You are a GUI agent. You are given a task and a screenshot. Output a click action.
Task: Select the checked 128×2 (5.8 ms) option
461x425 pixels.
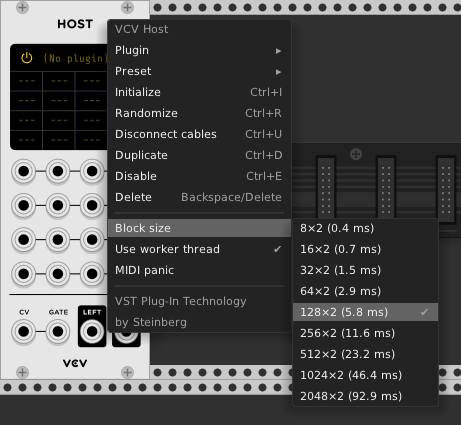click(365, 312)
